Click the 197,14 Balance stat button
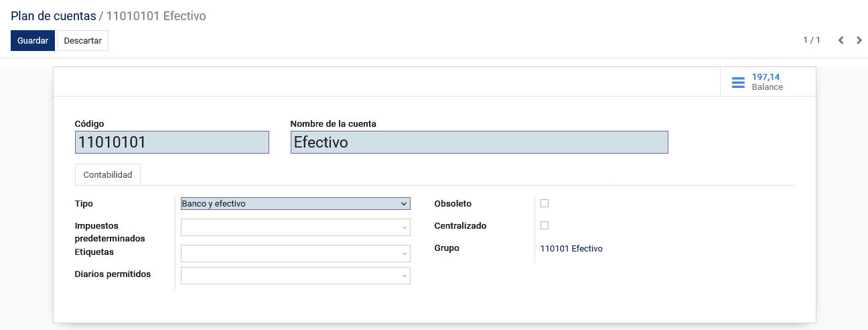Viewport: 868px width, 330px height. (768, 82)
